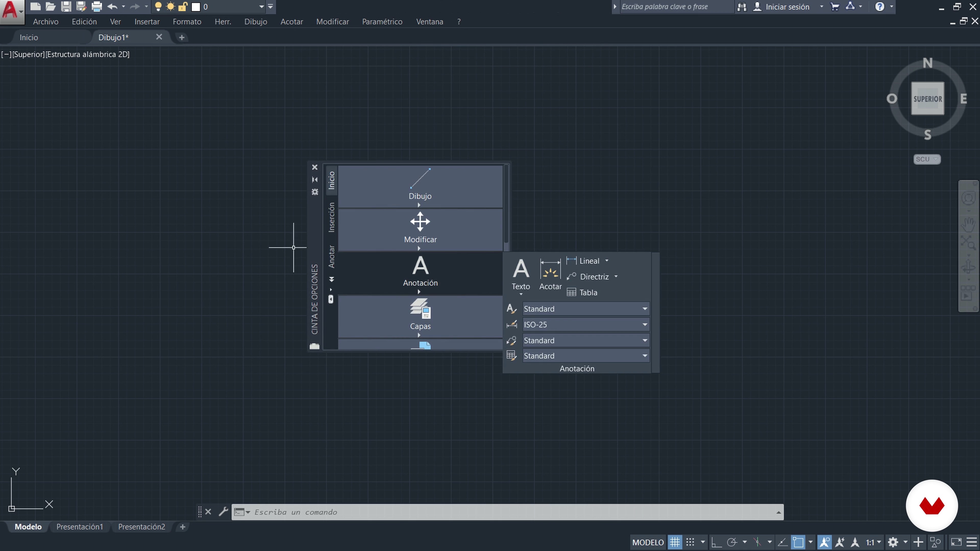The height and width of the screenshot is (551, 980).
Task: Click the Open folder icon
Action: 51,6
